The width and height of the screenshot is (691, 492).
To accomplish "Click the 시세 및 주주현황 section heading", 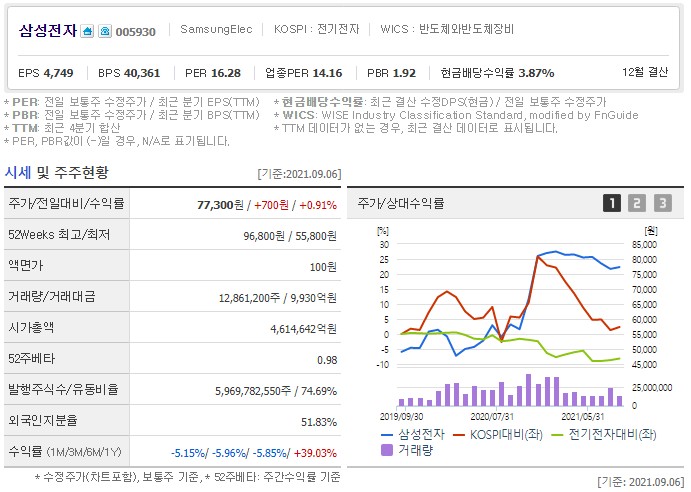I will point(56,172).
